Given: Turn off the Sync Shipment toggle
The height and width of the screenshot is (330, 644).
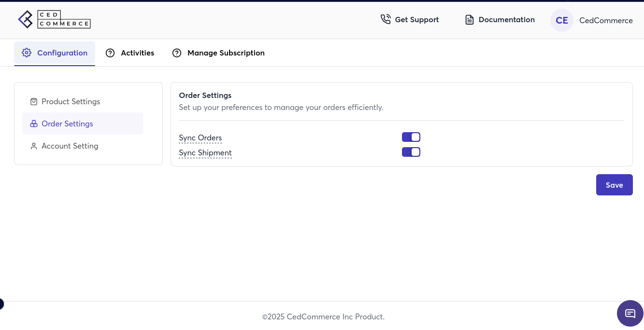Looking at the screenshot, I should coord(411,152).
